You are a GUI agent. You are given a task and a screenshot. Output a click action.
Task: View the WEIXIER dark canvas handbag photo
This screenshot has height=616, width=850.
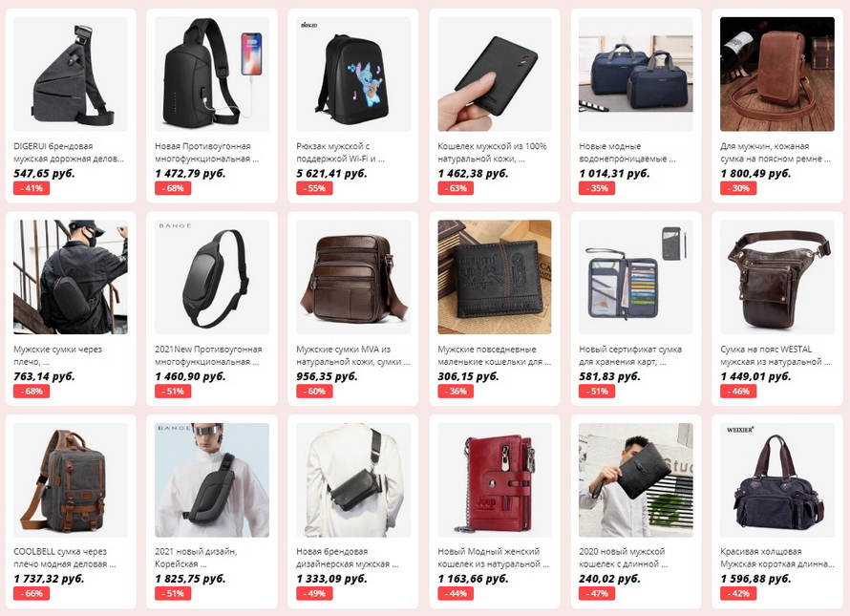[x=777, y=479]
